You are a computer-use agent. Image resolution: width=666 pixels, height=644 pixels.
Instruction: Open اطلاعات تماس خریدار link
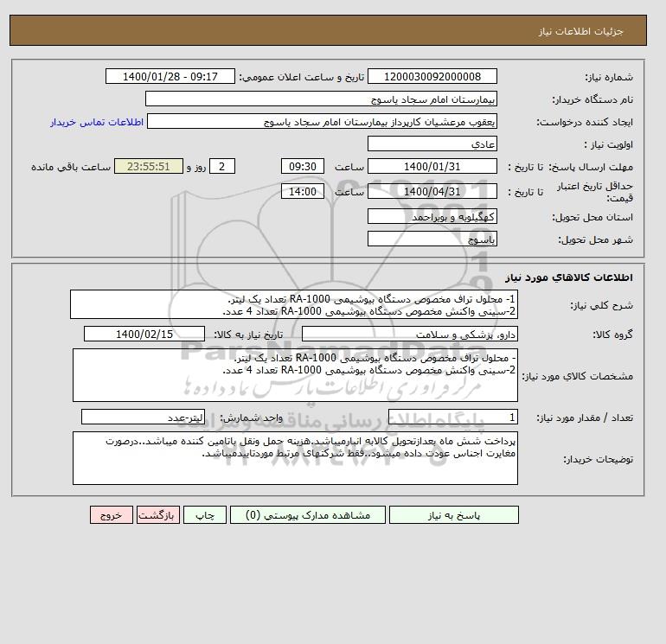pyautogui.click(x=97, y=122)
